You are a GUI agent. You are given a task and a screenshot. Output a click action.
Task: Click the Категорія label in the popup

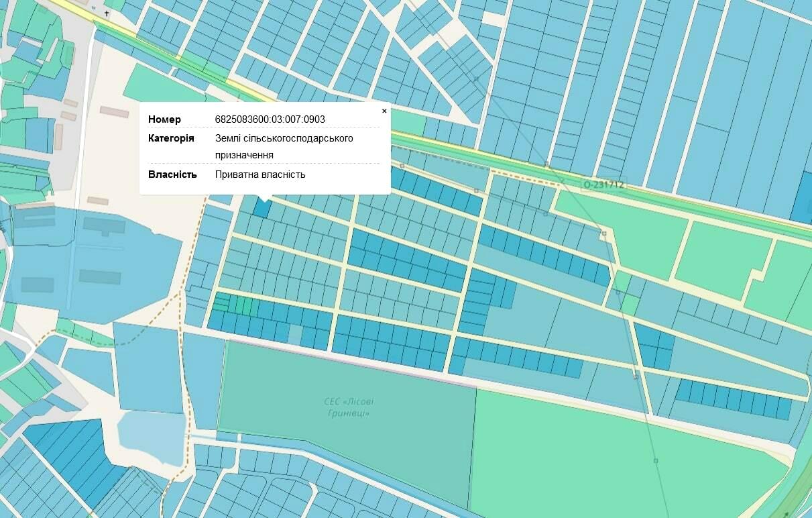click(171, 138)
